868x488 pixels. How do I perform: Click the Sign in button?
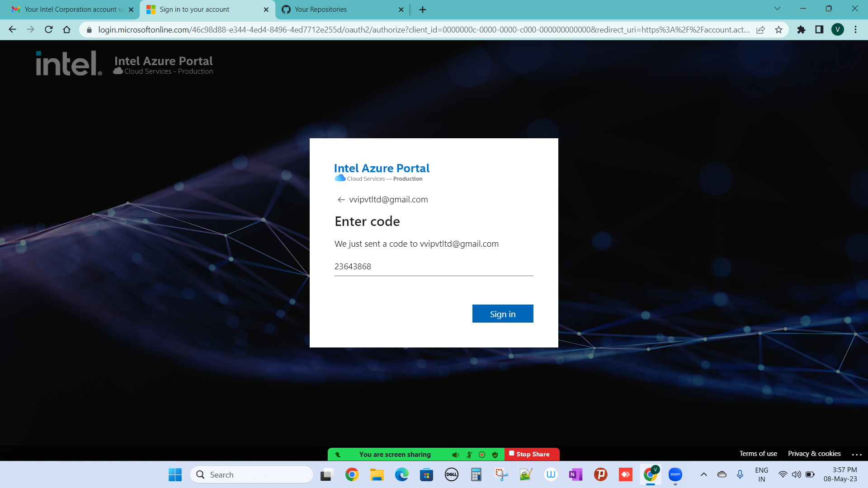click(x=503, y=314)
